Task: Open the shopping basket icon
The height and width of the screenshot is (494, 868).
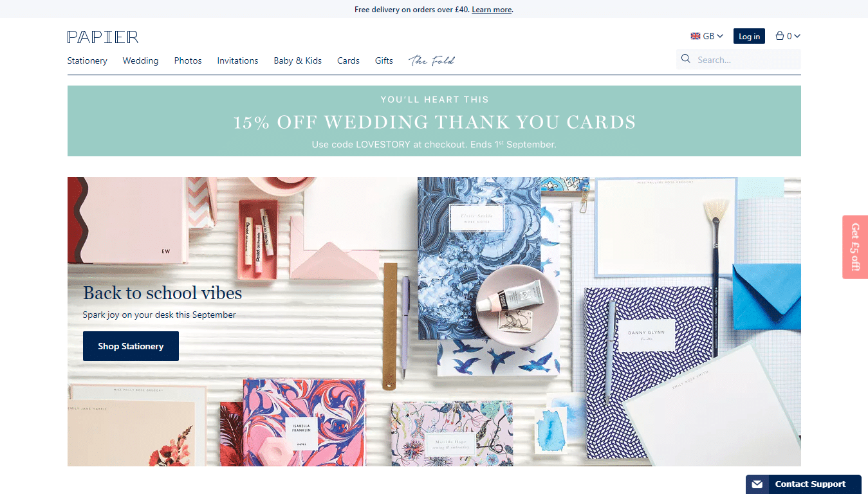Action: click(x=780, y=36)
